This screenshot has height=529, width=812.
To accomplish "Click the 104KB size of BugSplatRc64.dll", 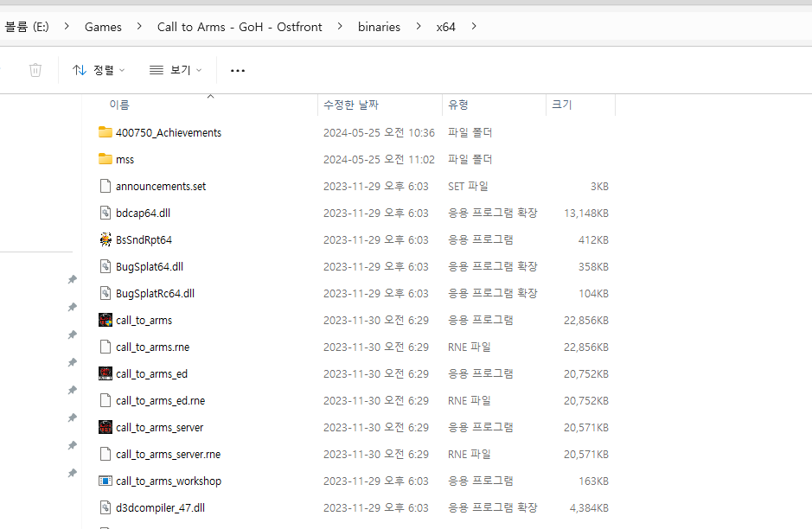I will click(593, 294).
